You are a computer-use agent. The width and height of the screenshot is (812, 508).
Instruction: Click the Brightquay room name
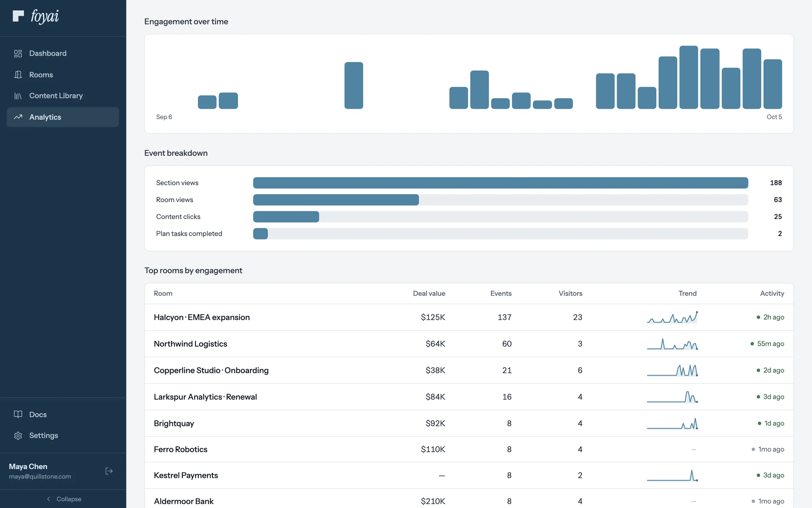pos(174,423)
